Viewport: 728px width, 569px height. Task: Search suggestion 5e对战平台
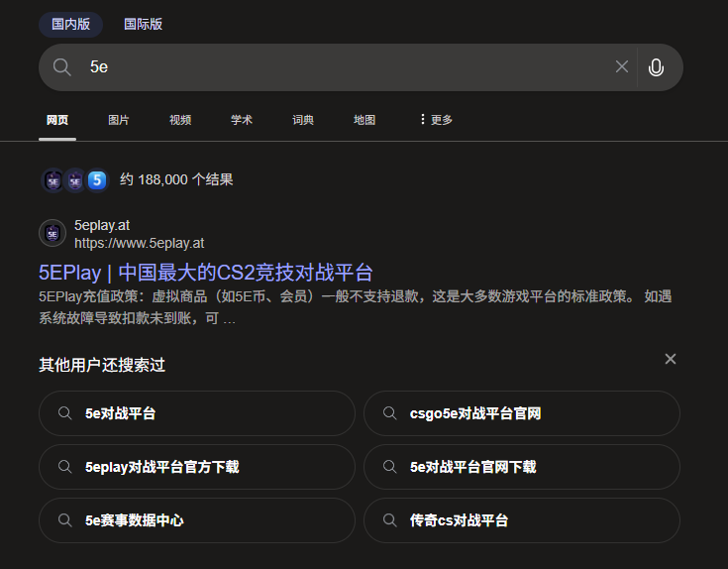pyautogui.click(x=197, y=413)
